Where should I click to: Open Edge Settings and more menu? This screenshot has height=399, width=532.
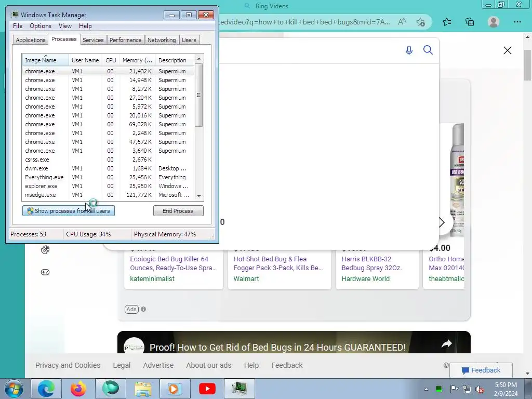point(517,22)
